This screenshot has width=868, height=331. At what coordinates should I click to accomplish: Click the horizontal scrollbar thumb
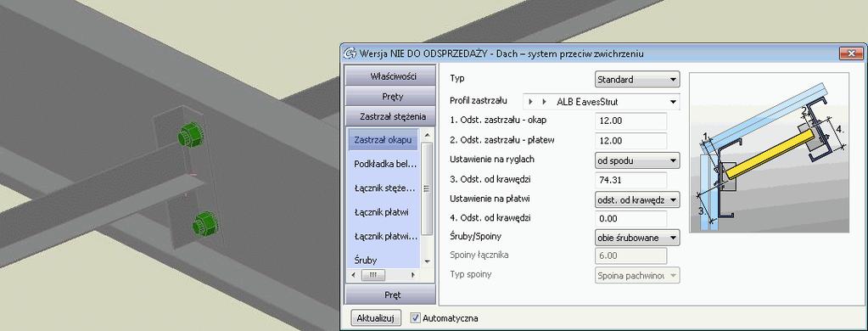372,274
